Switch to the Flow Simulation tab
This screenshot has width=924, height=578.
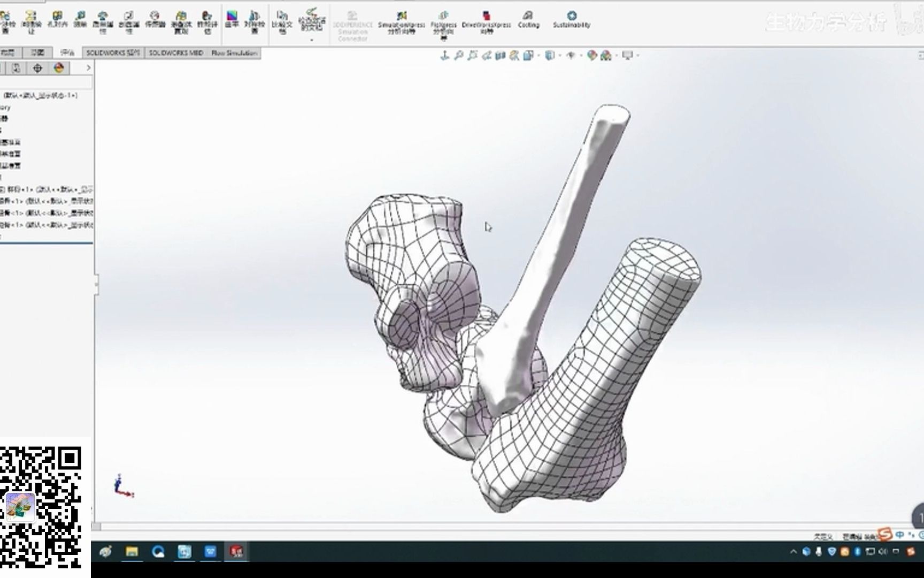tap(234, 52)
